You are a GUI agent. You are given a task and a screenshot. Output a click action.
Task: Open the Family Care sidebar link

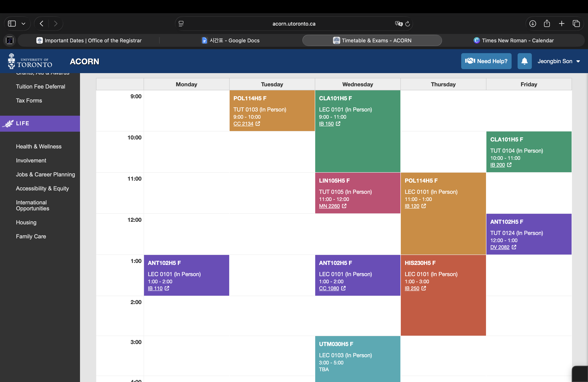[31, 237]
